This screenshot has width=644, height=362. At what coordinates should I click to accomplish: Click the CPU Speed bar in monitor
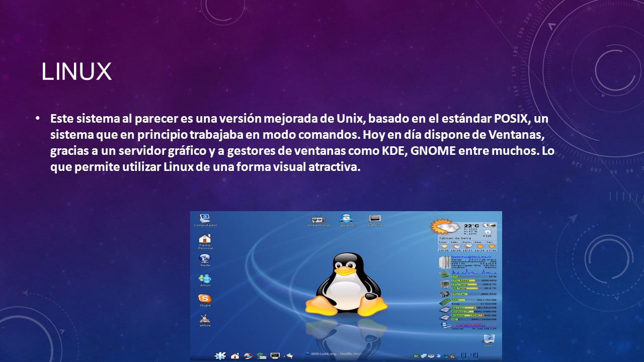[x=474, y=281]
